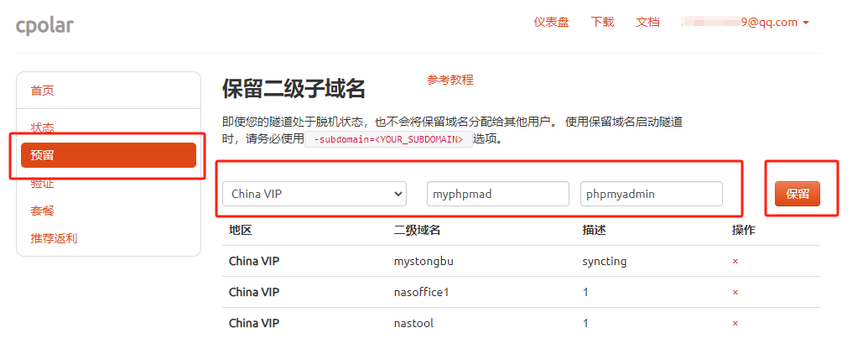Open 推荐返利 referral page
The width and height of the screenshot is (868, 359).
[x=55, y=238]
